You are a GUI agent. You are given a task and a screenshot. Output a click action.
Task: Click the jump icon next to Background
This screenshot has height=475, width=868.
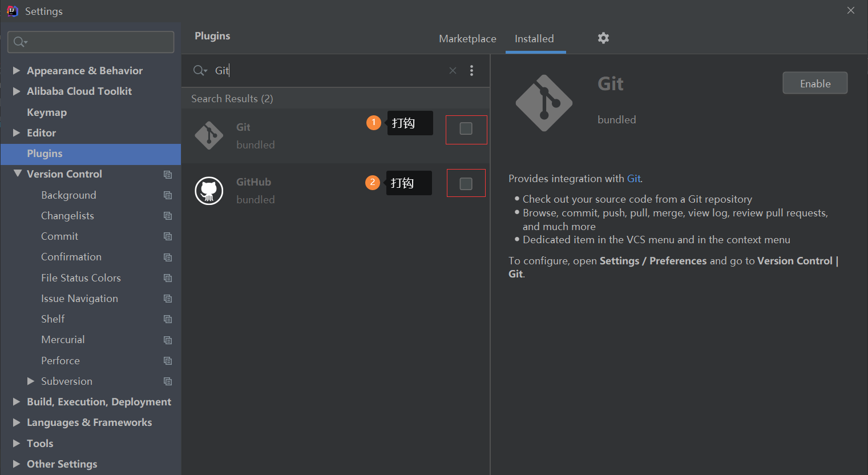point(167,195)
